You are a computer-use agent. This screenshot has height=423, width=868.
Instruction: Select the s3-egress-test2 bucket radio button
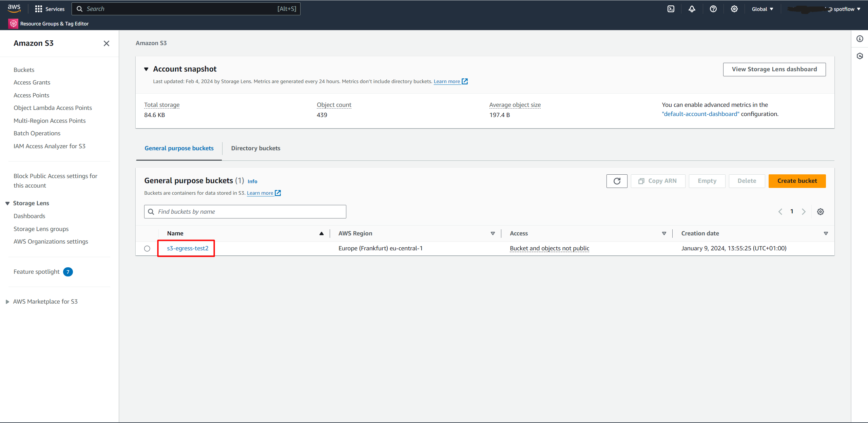[x=147, y=248]
